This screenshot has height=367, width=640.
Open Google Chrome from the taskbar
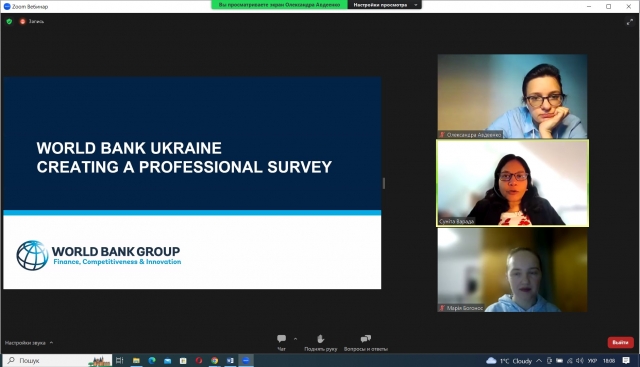pos(214,360)
